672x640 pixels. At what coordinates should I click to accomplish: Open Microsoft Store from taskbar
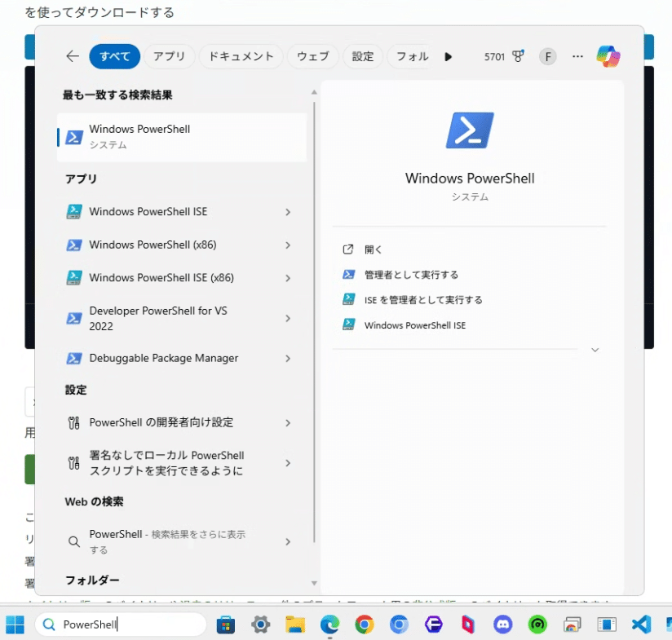pos(226,625)
